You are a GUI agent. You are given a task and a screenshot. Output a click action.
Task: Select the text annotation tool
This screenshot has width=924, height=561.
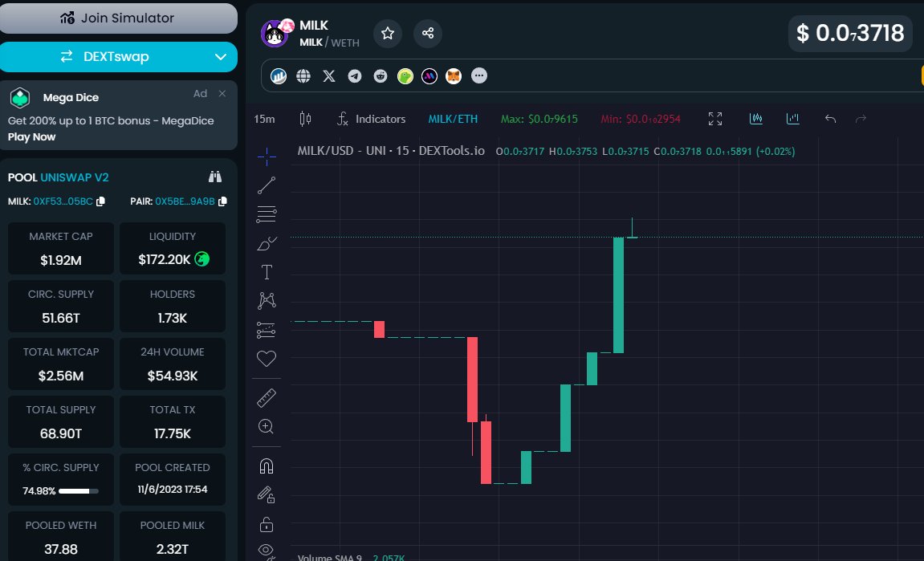point(267,271)
